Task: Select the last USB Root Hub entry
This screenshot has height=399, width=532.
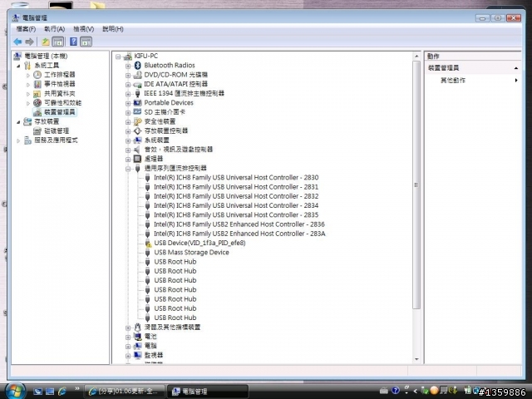Action: pos(175,318)
